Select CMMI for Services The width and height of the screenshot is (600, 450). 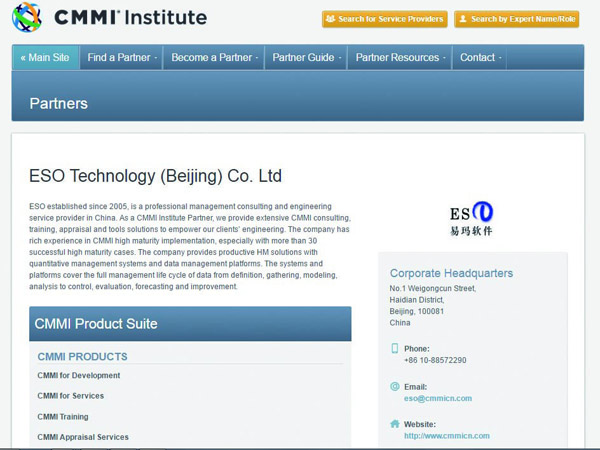(70, 396)
